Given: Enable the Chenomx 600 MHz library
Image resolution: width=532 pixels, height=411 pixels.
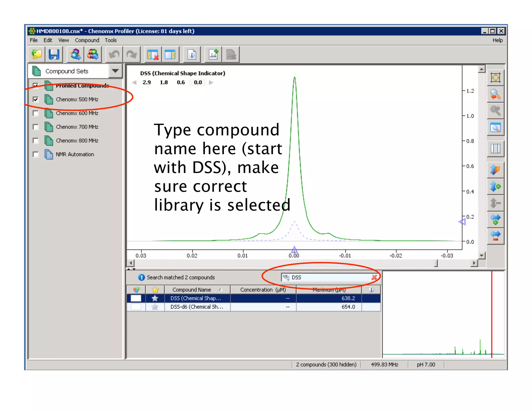Looking at the screenshot, I should click(36, 113).
